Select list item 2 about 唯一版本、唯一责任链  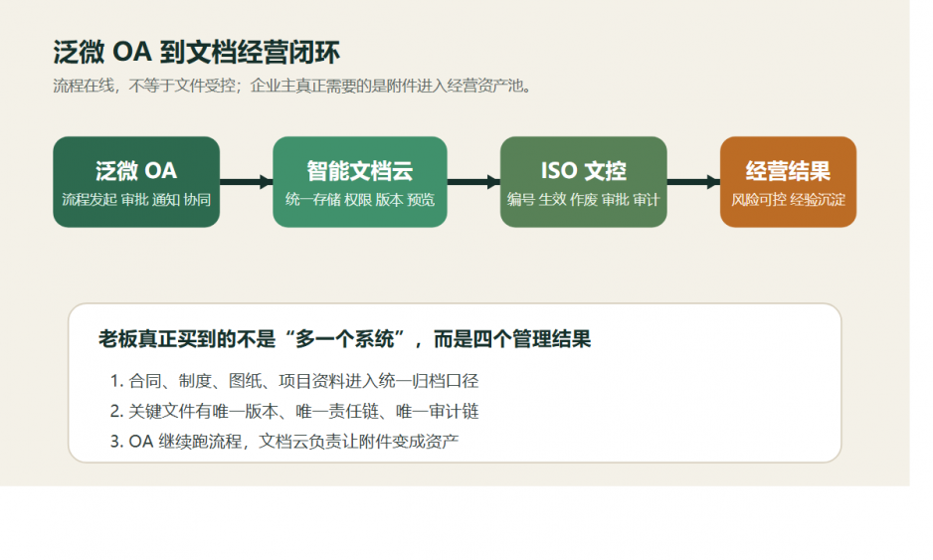[x=294, y=411]
